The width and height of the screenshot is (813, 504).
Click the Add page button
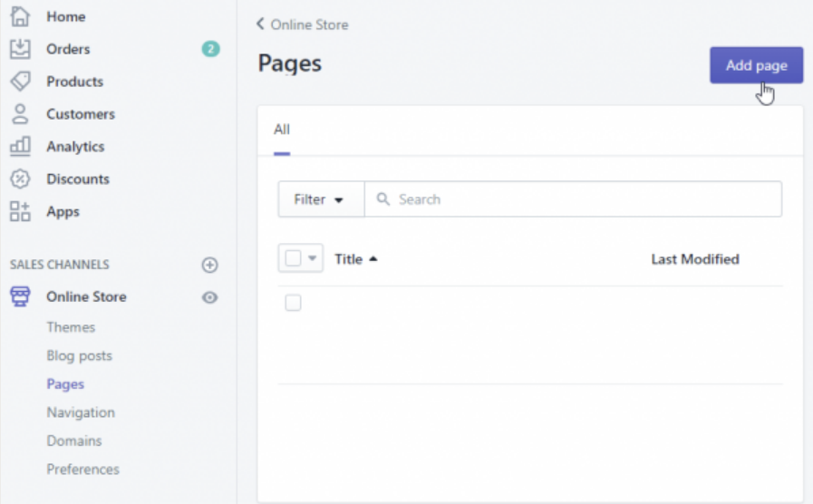tap(756, 65)
